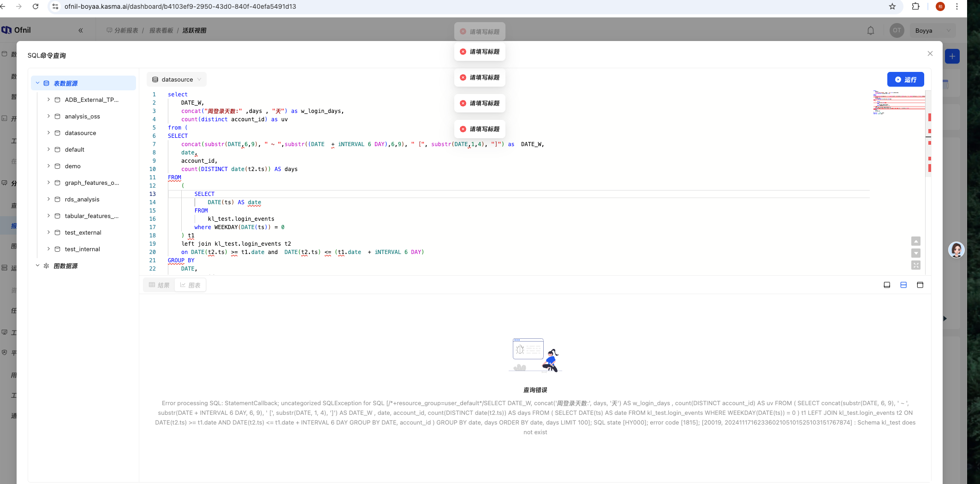This screenshot has width=980, height=484.
Task: Run the SQL query with 运行 button
Action: coord(905,79)
